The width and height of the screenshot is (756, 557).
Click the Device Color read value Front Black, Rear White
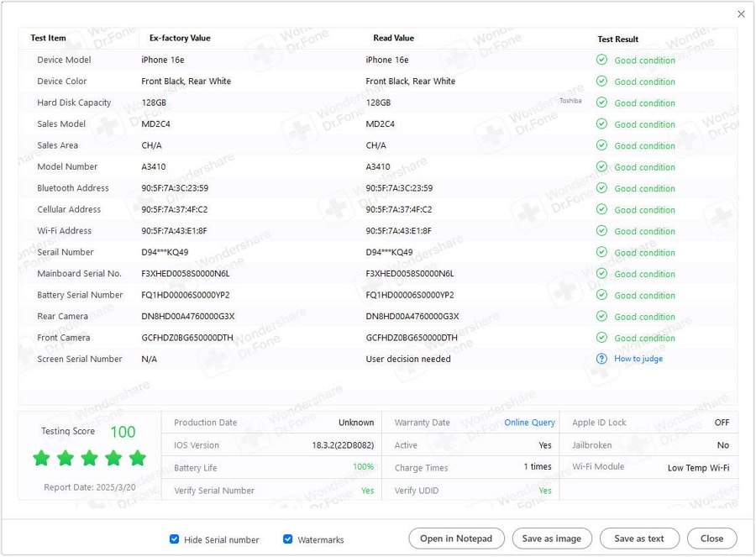pyautogui.click(x=410, y=81)
